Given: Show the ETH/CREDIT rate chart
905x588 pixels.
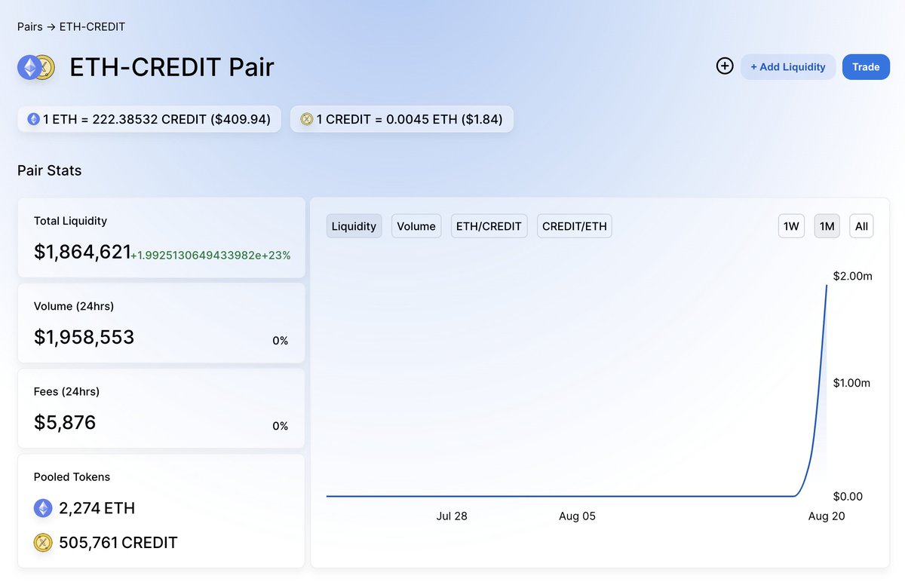Looking at the screenshot, I should click(x=489, y=226).
